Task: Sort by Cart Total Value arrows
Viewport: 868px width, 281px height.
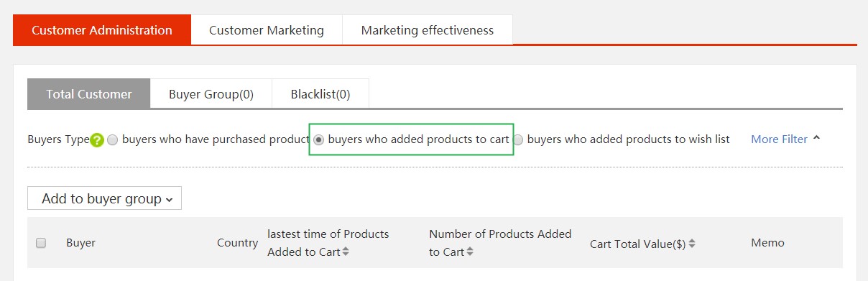Action: point(692,244)
